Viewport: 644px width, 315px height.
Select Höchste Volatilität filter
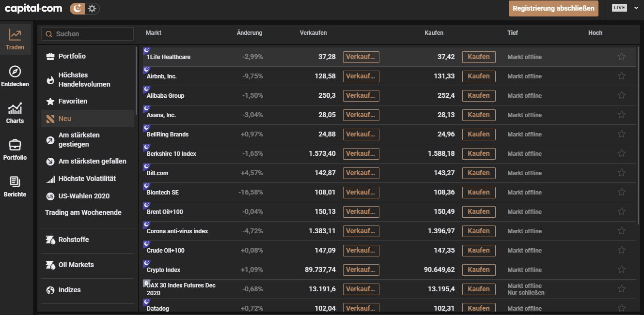click(x=87, y=179)
